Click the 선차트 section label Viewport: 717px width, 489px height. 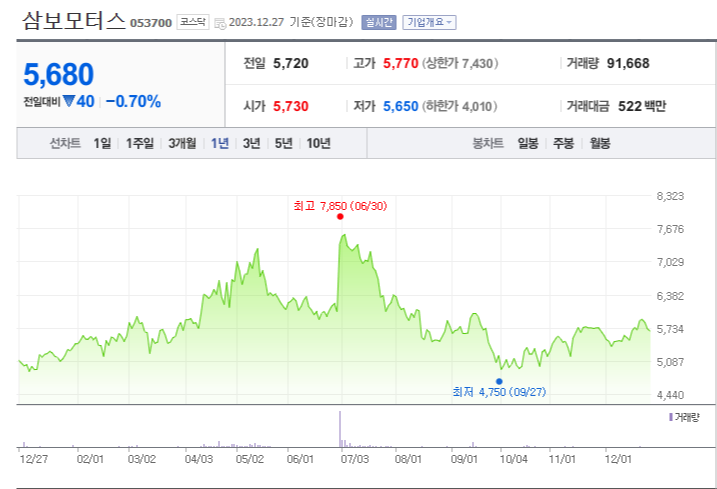point(65,144)
